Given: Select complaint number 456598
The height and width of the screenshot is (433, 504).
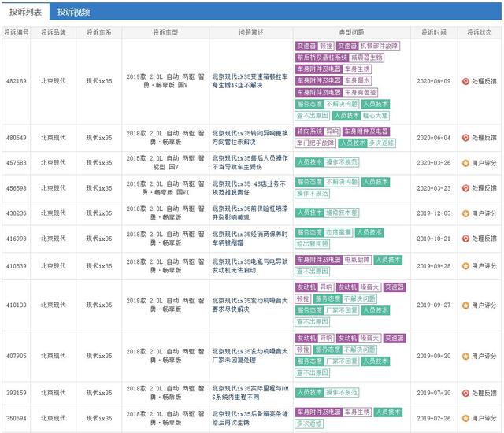Looking at the screenshot, I should coord(16,188).
